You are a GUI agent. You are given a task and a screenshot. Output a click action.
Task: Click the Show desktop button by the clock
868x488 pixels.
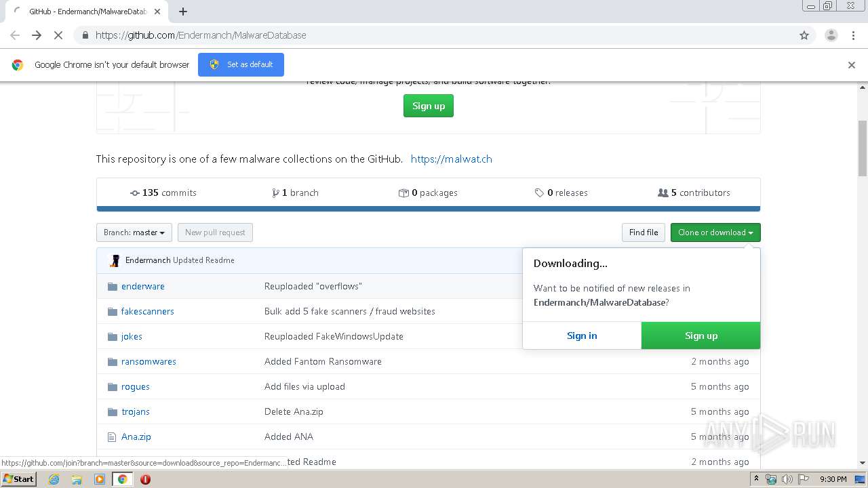[x=861, y=479]
